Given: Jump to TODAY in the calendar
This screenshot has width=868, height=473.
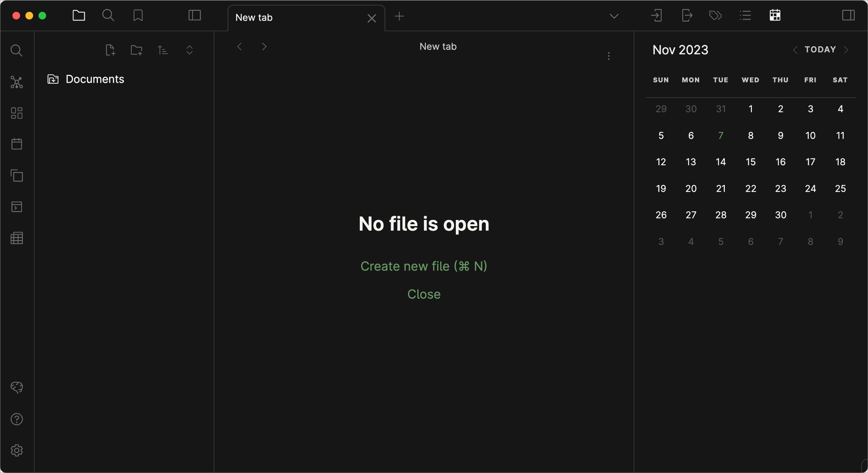Looking at the screenshot, I should click(820, 50).
